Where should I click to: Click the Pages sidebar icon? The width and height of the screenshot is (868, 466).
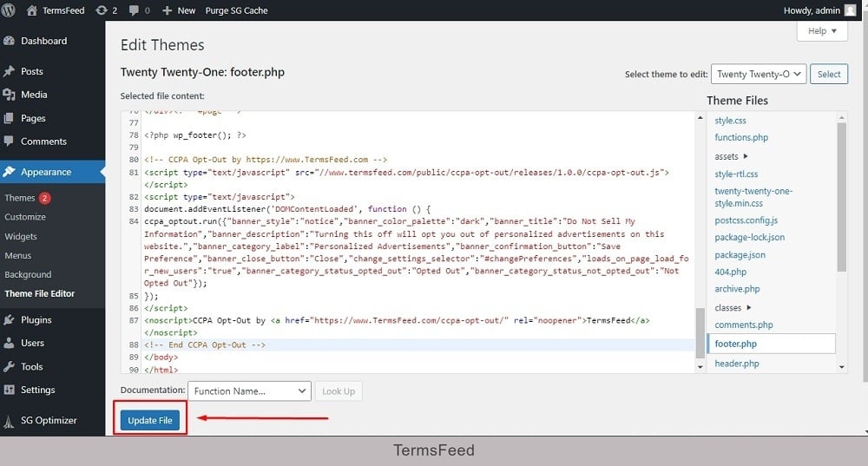tap(9, 118)
